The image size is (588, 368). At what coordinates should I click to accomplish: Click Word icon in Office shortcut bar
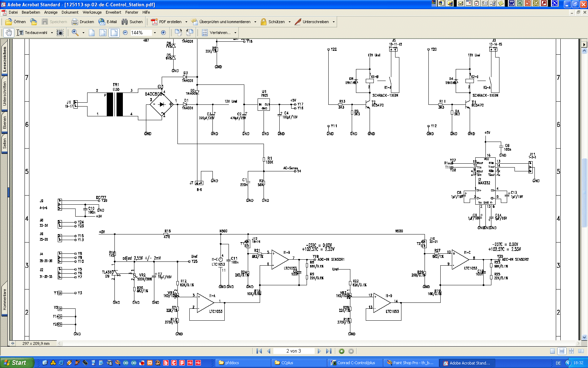512,4
